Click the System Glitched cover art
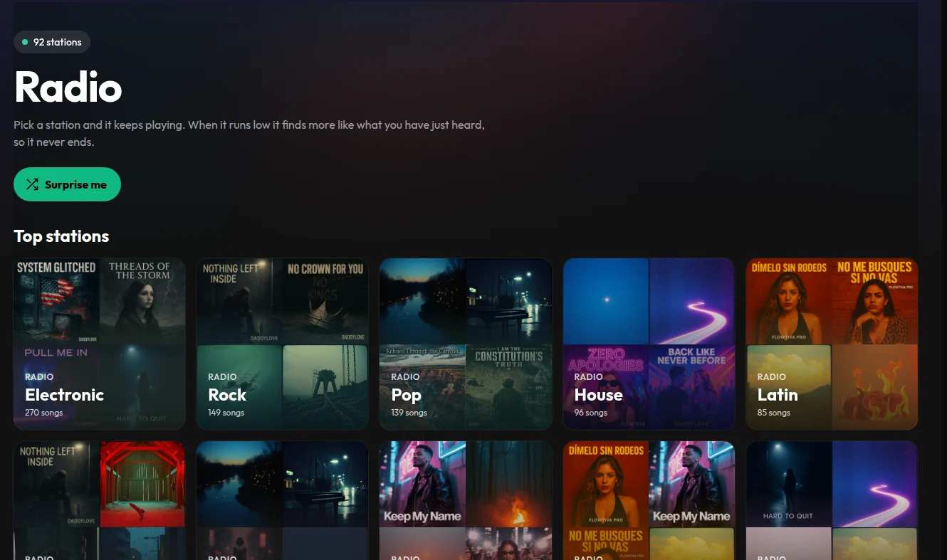This screenshot has height=560, width=947. tap(56, 301)
